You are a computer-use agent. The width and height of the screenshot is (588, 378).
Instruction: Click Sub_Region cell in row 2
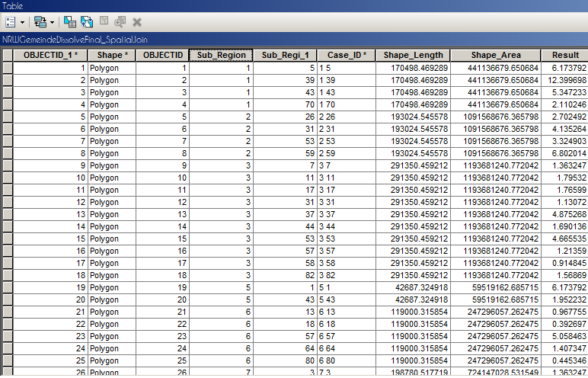coord(221,80)
